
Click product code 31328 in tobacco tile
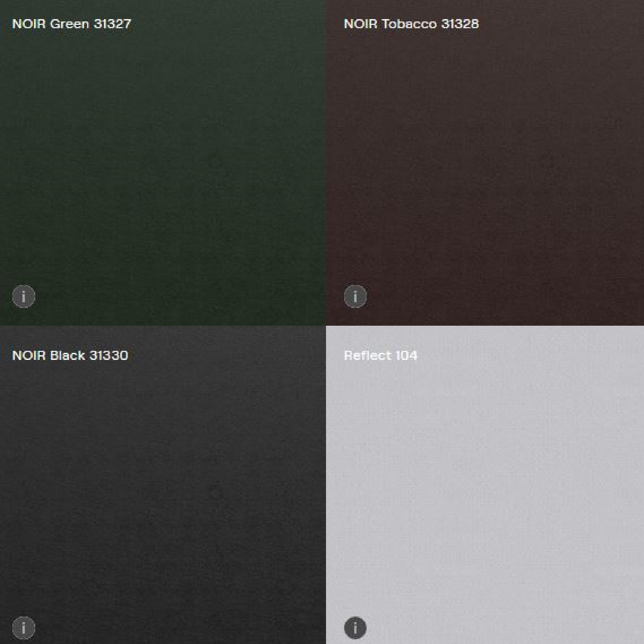coord(460,24)
